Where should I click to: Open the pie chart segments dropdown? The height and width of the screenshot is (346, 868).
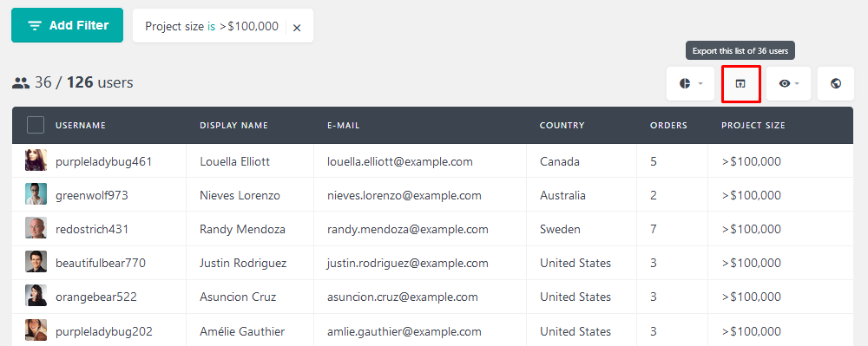pyautogui.click(x=690, y=83)
